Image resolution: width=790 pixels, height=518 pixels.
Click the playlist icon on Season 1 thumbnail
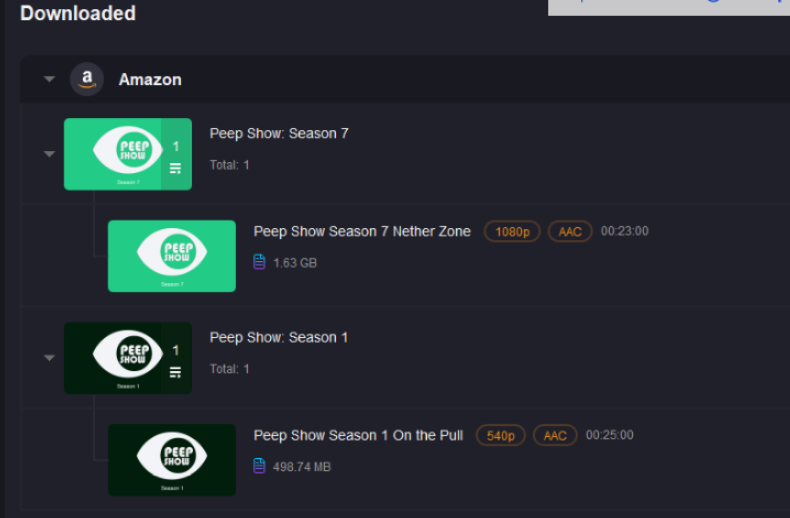point(175,372)
